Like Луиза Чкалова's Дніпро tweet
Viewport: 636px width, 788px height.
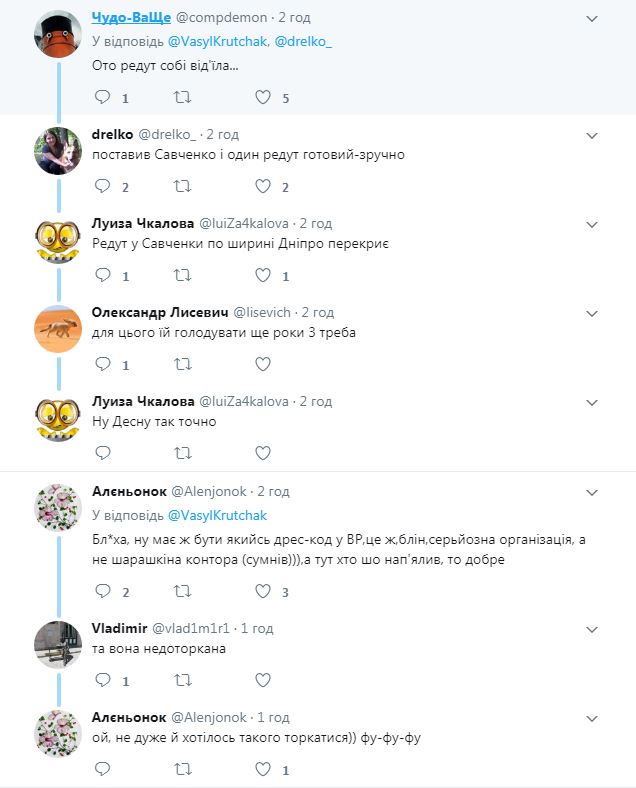264,275
